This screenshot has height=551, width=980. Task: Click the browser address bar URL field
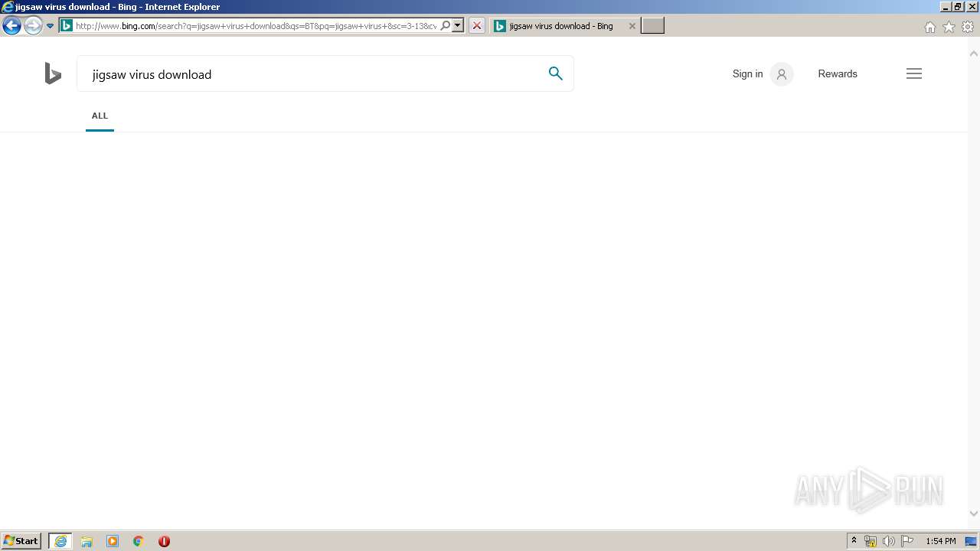click(256, 26)
